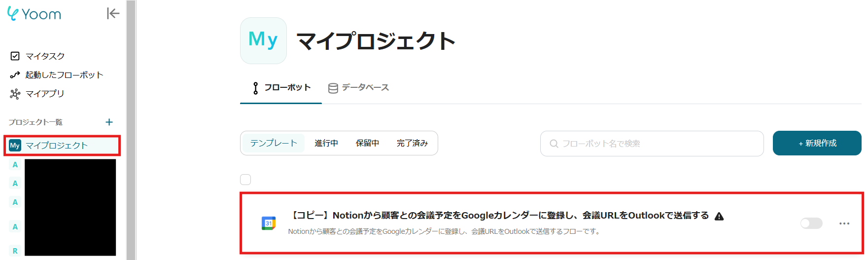Click the warning triangle icon beside flow title
Screen dimensions: 868x260
click(719, 216)
